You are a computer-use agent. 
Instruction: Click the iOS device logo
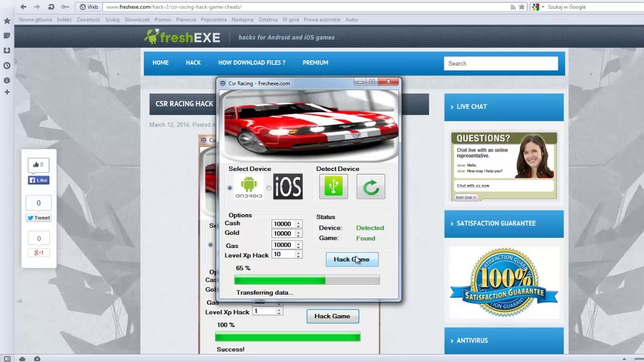[x=288, y=187]
